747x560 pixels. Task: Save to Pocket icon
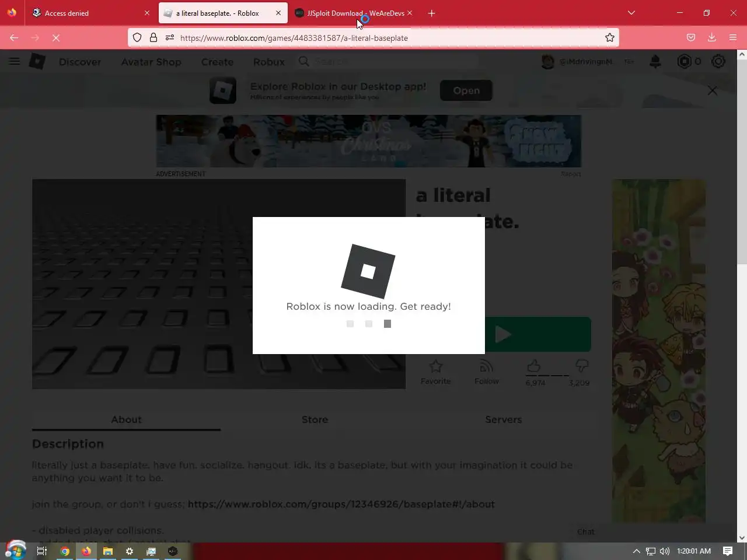(691, 37)
